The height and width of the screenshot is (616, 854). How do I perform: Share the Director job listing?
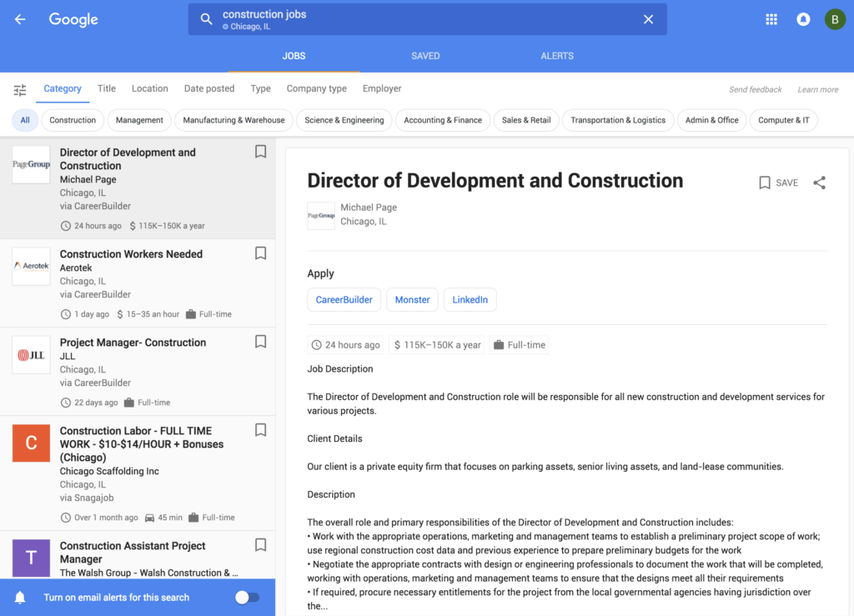(x=819, y=183)
